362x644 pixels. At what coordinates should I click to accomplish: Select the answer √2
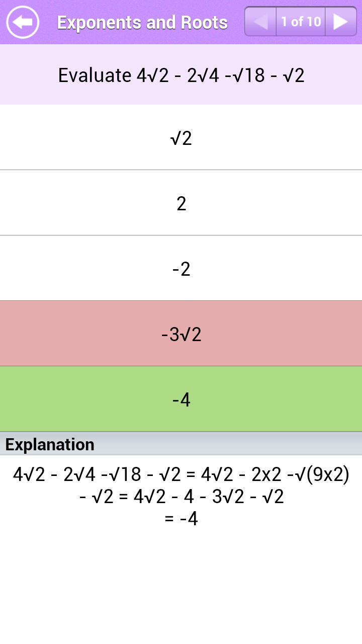click(181, 137)
